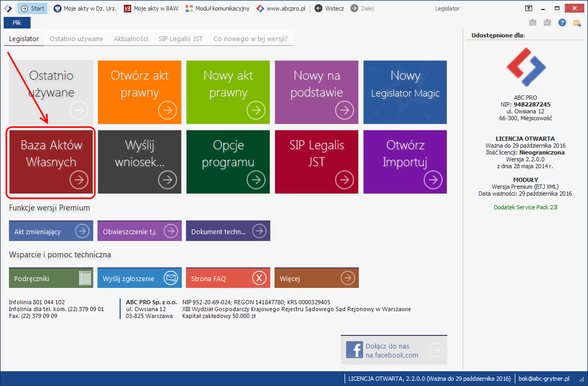Select the Nowy na podstawie tile
This screenshot has width=588, height=386.
click(x=317, y=92)
